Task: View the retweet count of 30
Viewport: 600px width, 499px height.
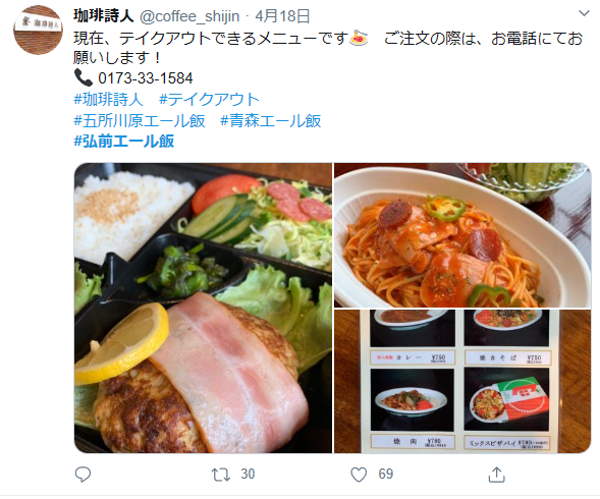Action: pos(248,475)
